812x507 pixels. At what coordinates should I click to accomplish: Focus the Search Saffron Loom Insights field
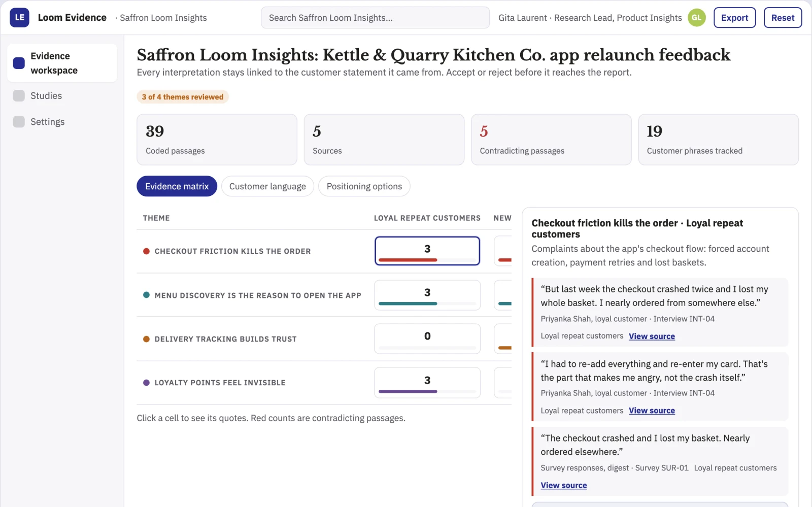click(375, 17)
